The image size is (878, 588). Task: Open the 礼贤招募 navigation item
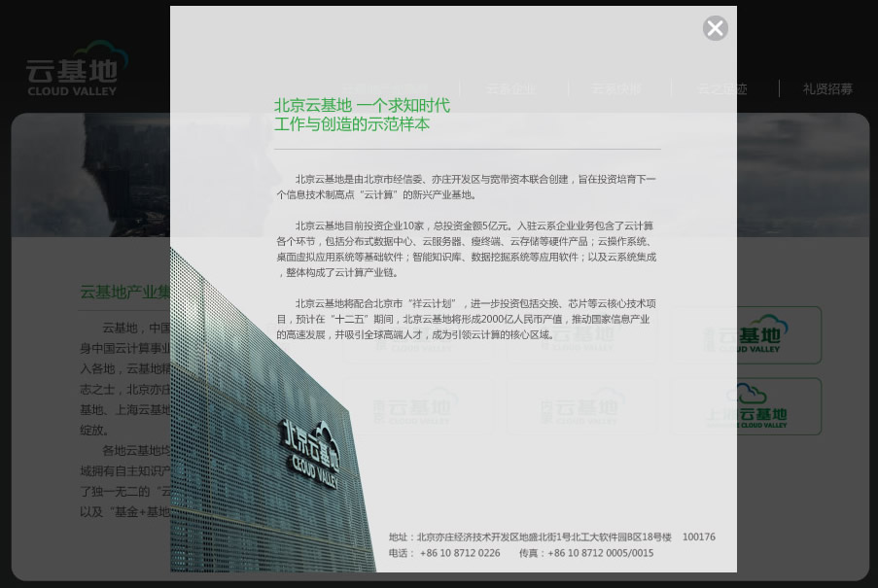click(x=827, y=89)
